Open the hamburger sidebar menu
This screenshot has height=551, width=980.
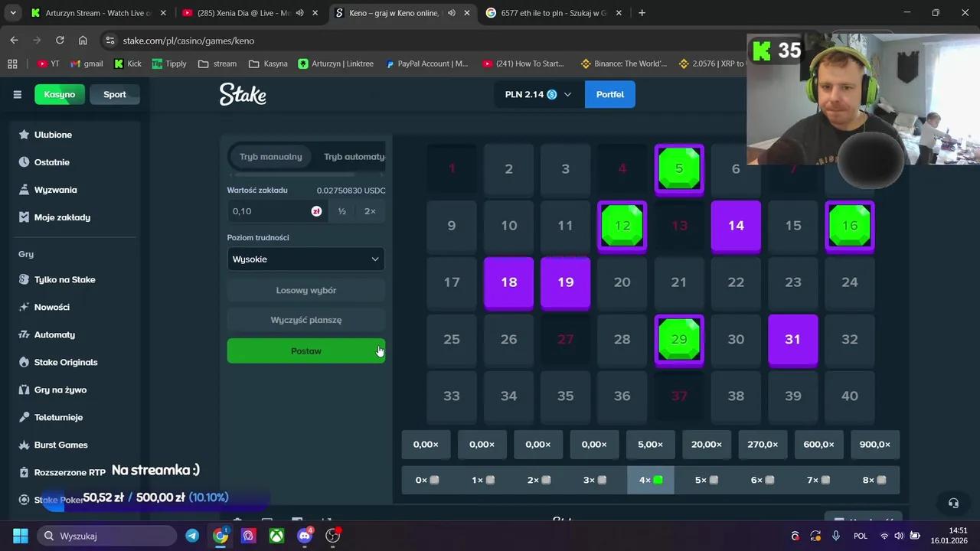tap(18, 94)
